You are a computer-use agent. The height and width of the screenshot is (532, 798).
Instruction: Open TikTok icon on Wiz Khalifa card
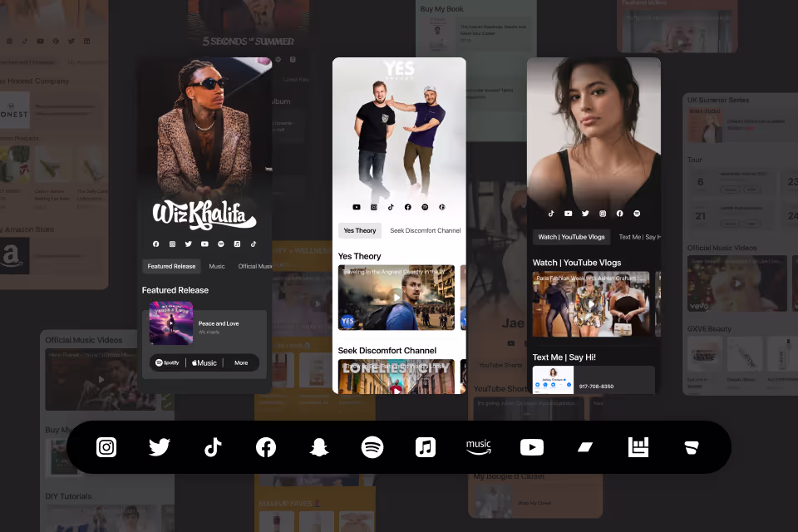(254, 244)
